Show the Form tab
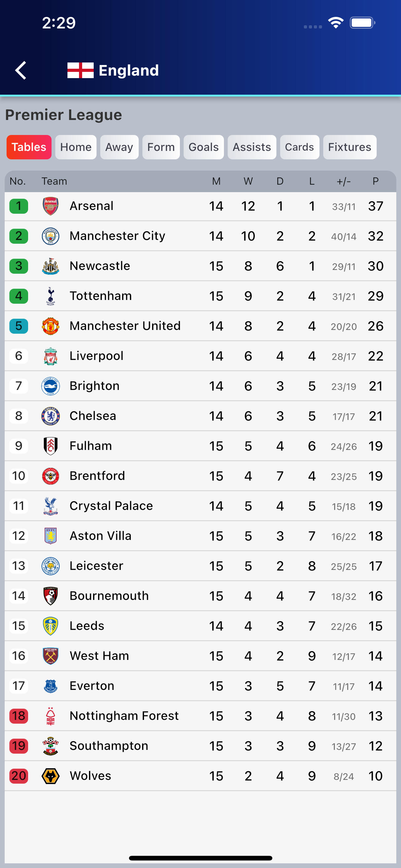 (161, 147)
